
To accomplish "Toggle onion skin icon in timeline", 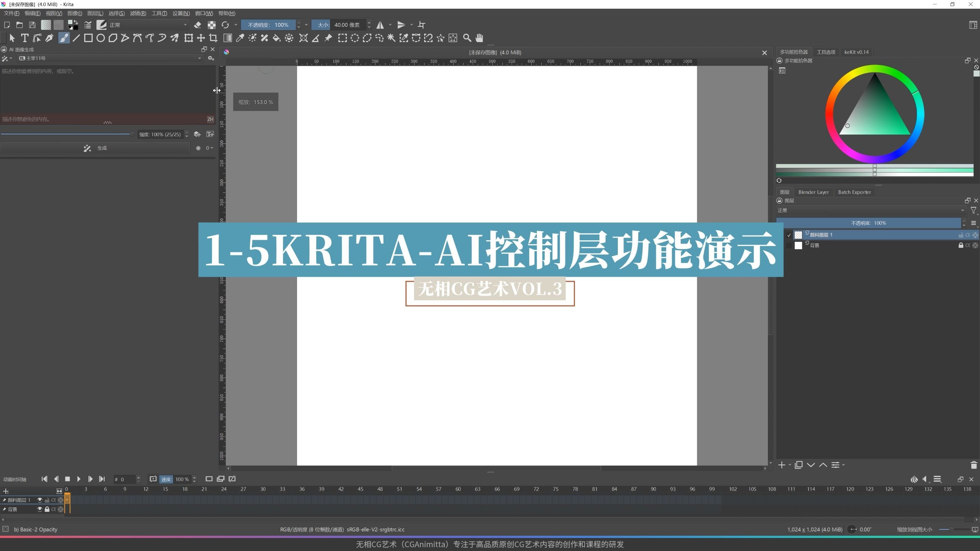I will click(914, 479).
